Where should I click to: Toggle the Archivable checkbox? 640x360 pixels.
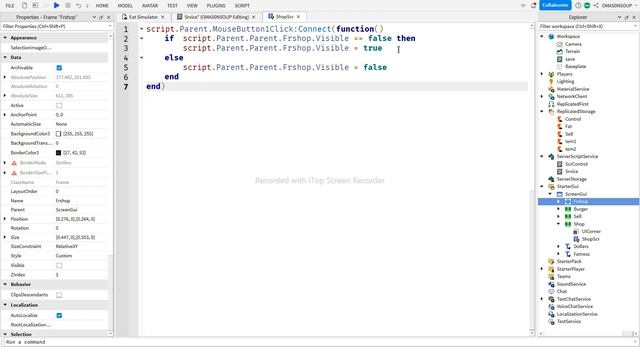(x=59, y=68)
